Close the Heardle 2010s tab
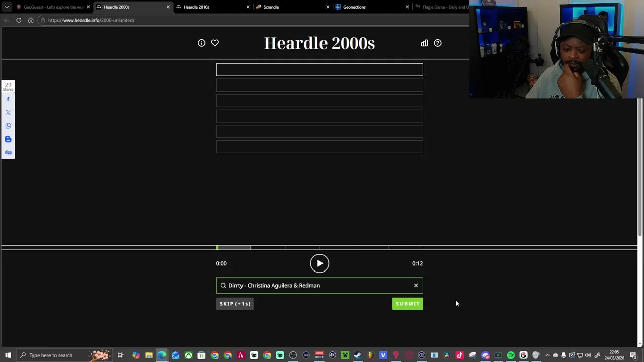644x362 pixels. pos(248,7)
